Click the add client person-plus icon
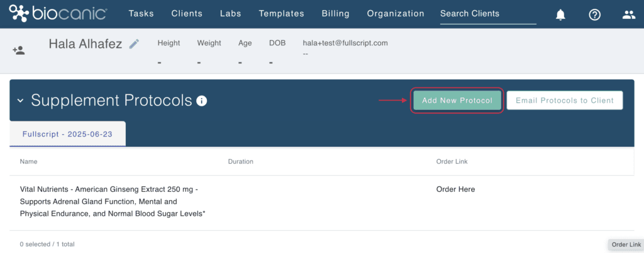Viewport: 644px width, 253px height. 18,50
